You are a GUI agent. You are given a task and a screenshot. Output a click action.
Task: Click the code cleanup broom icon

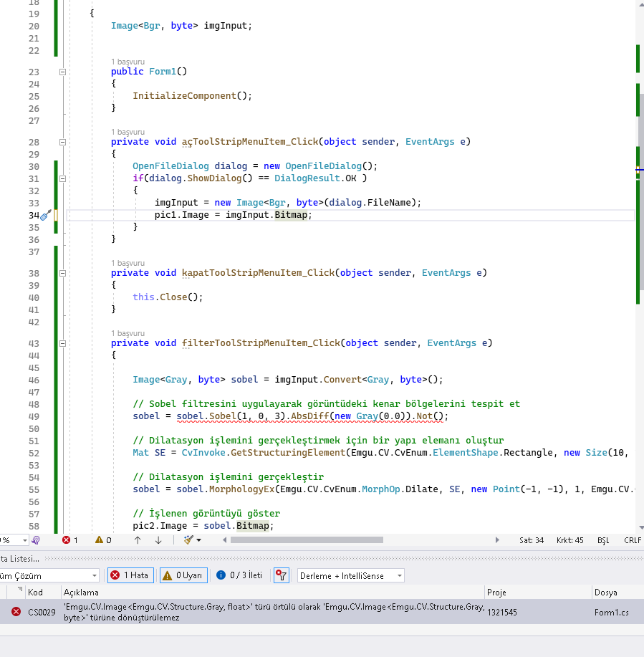coord(188,540)
